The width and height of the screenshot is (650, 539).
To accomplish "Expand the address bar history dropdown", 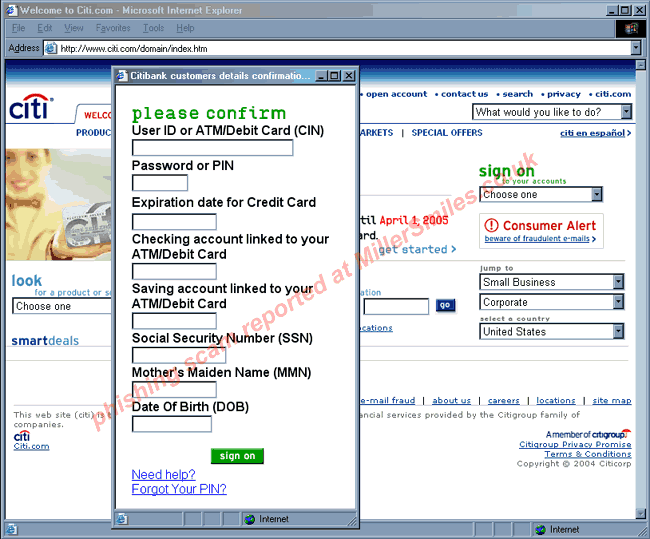I will tap(636, 49).
